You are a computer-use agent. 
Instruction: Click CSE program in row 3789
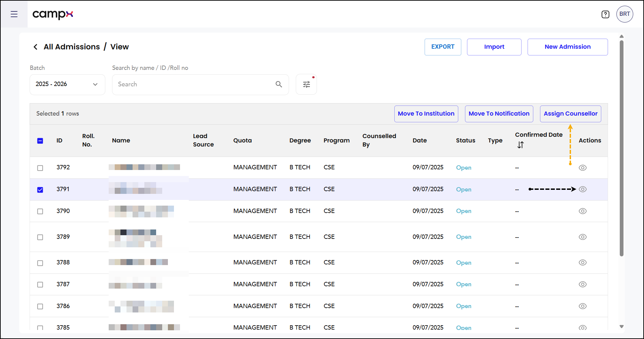tap(329, 237)
